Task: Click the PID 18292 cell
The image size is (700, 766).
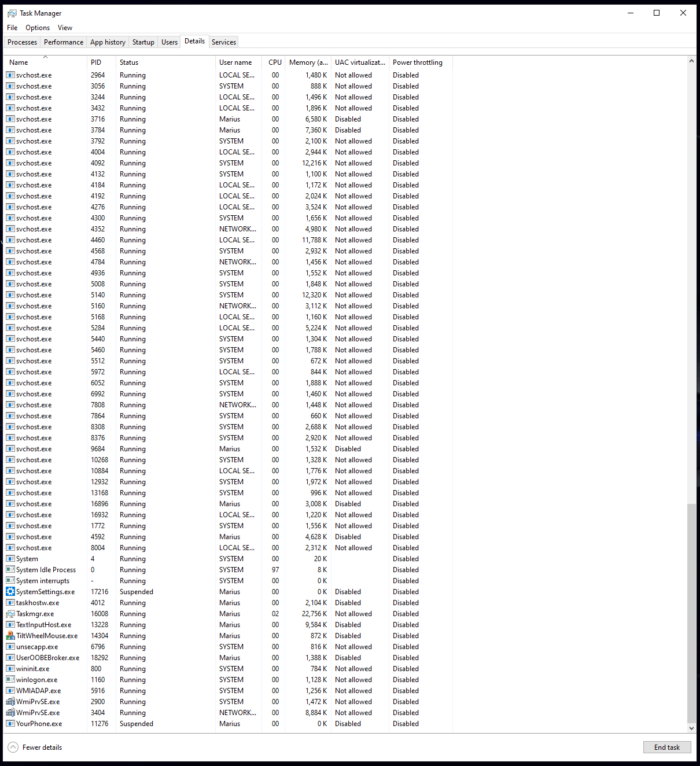Action: click(x=100, y=658)
